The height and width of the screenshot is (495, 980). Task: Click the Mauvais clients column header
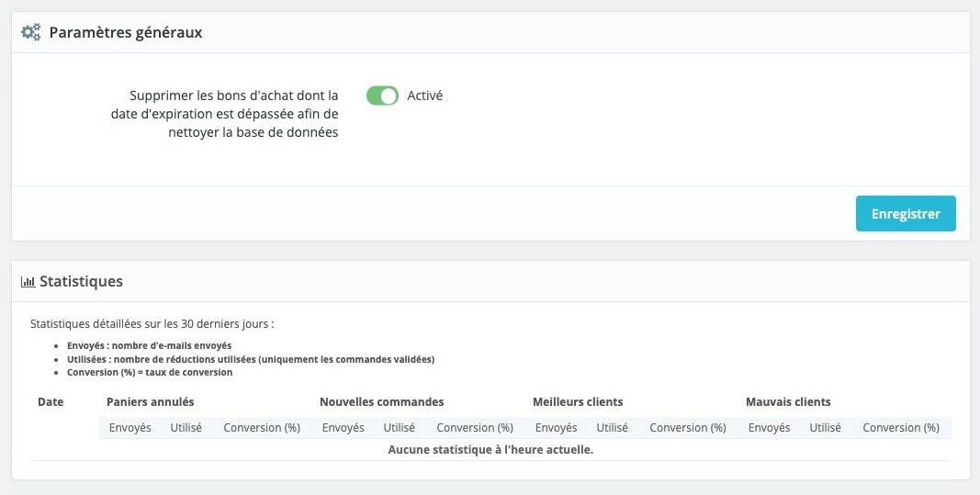pos(788,402)
